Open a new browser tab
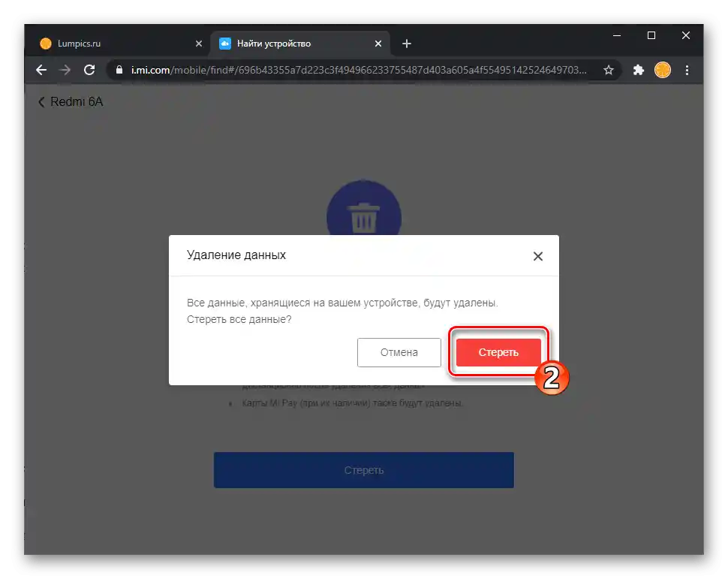Screen dimensions: 728x579 (x=407, y=44)
